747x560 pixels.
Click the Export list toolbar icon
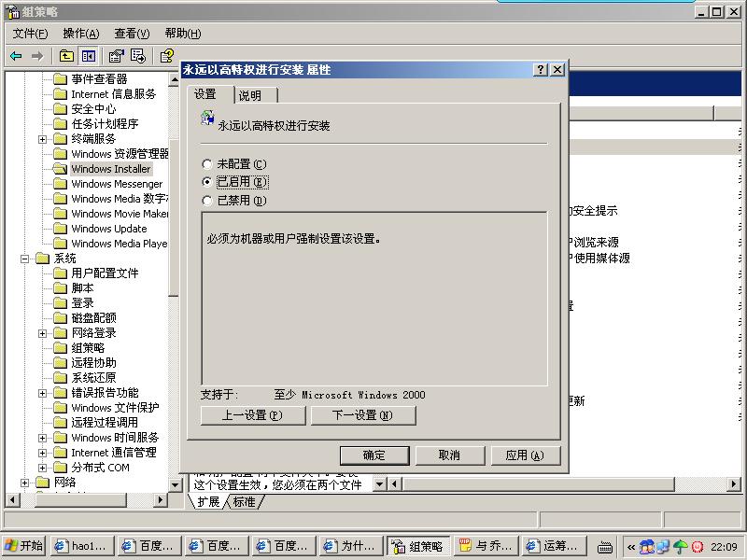click(x=138, y=56)
